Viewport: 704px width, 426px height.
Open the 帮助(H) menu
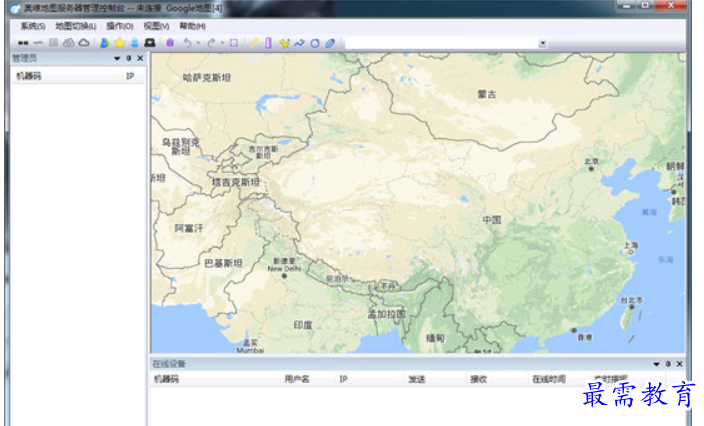[x=193, y=26]
